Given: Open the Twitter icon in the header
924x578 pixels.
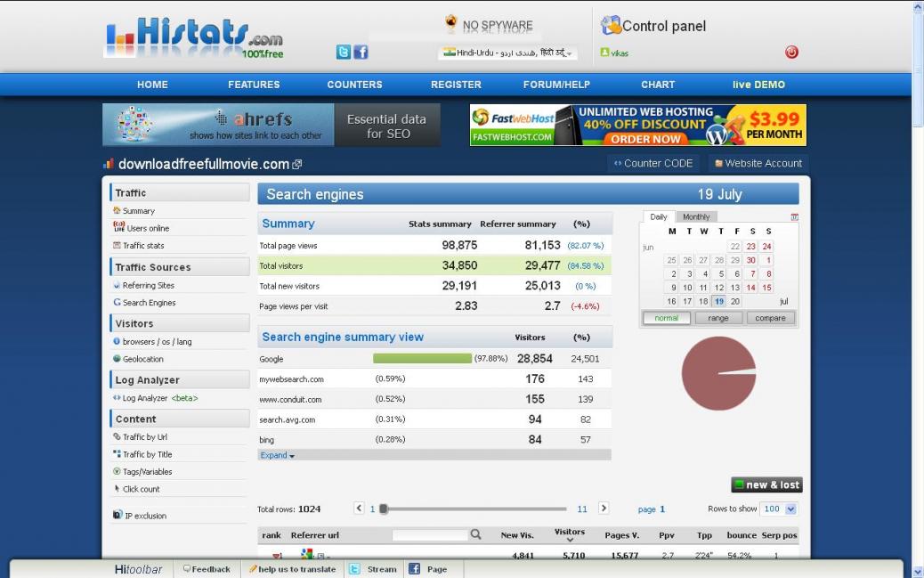Looking at the screenshot, I should pos(343,52).
